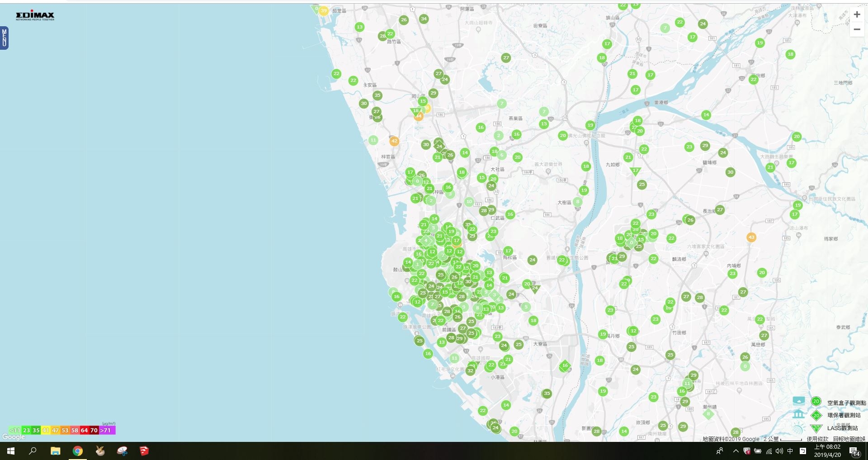Viewport: 868px width, 460px height.
Task: Click the 大社區 district label
Action: (x=498, y=169)
